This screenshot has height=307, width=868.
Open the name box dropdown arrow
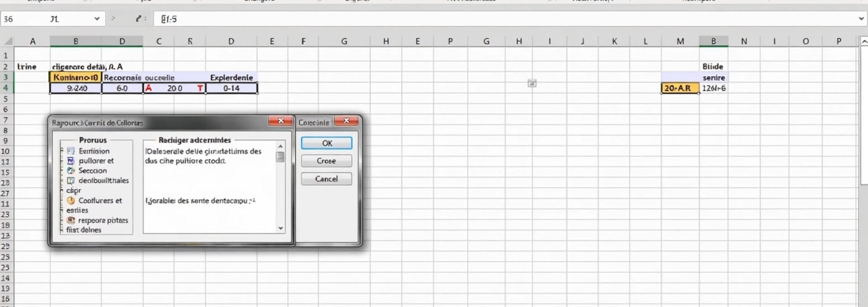97,19
